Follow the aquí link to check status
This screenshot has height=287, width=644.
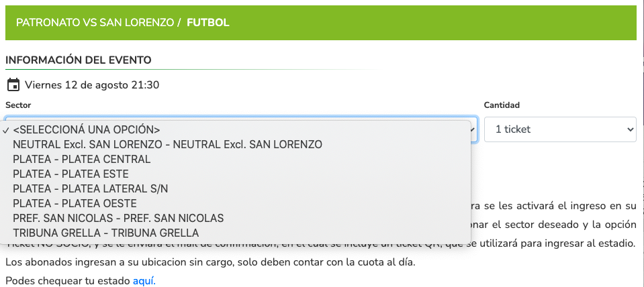(x=144, y=281)
